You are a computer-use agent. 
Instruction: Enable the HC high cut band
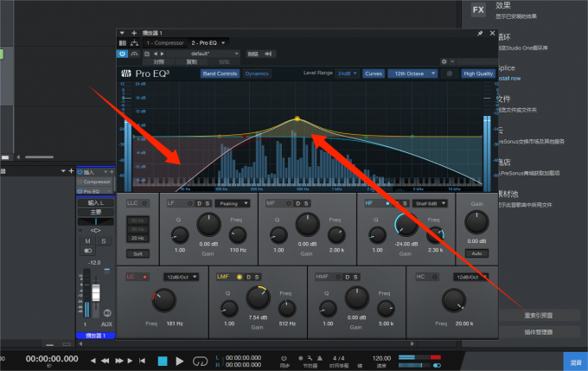point(434,277)
